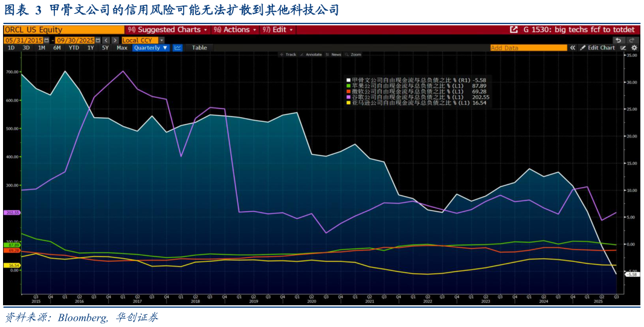The height and width of the screenshot is (327, 644).
Task: Click the redo arrow icon
Action: pyautogui.click(x=633, y=40)
